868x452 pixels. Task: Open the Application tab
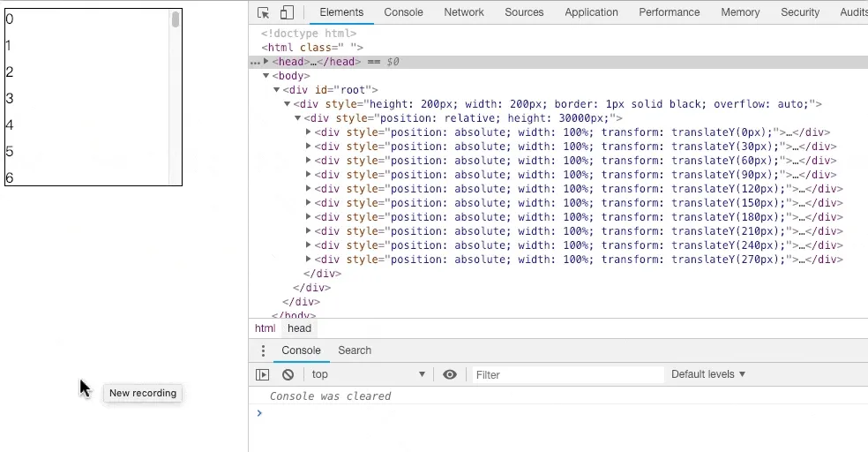(x=591, y=12)
